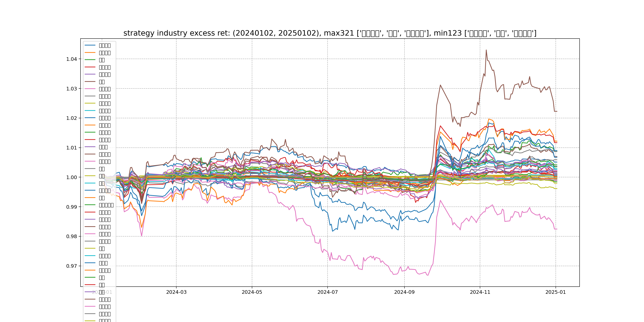
Task: Click the legend entry with the longest label
Action: click(106, 205)
